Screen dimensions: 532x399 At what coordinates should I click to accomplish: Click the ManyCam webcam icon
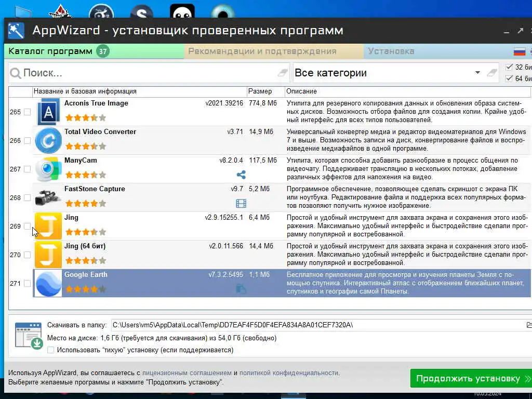click(x=48, y=169)
